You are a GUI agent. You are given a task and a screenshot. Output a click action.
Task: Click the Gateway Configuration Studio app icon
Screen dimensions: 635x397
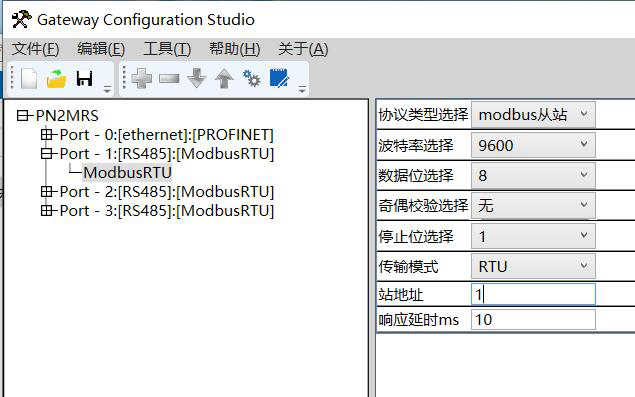pyautogui.click(x=21, y=19)
